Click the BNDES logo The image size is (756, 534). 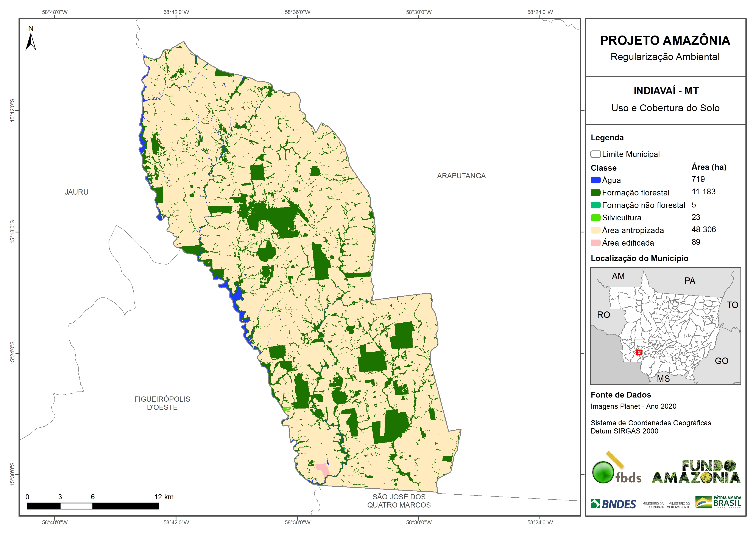(x=613, y=504)
